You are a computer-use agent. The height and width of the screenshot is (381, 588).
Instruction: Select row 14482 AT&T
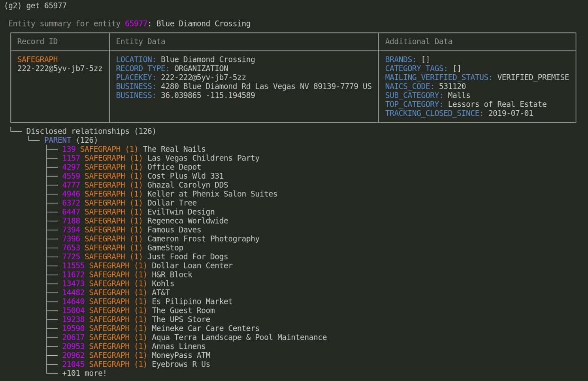click(116, 292)
